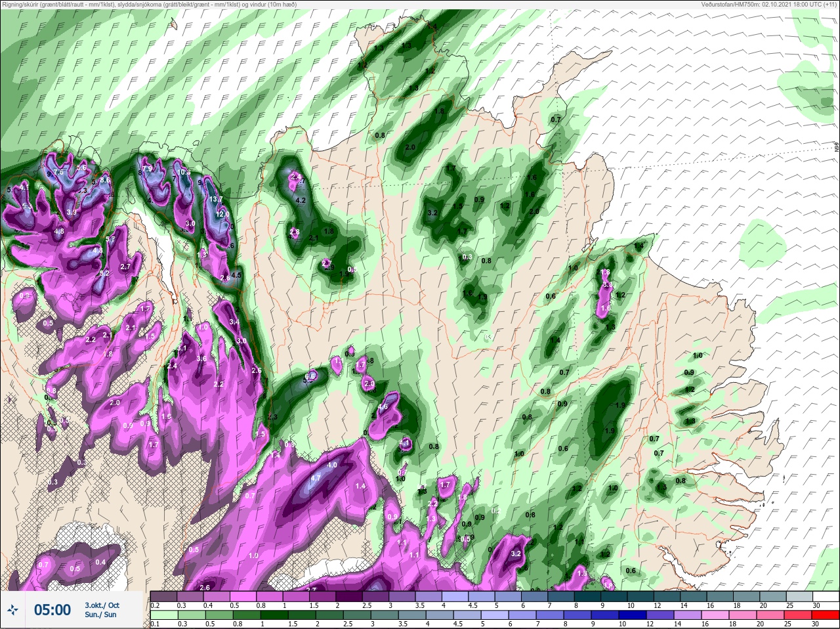
Task: Click the 3.4 precipitation value on the map
Action: [x=235, y=322]
